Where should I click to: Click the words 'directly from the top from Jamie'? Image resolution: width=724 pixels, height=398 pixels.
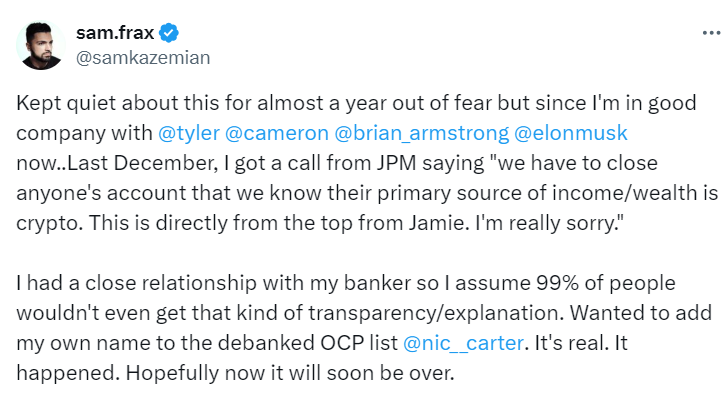[x=310, y=223]
